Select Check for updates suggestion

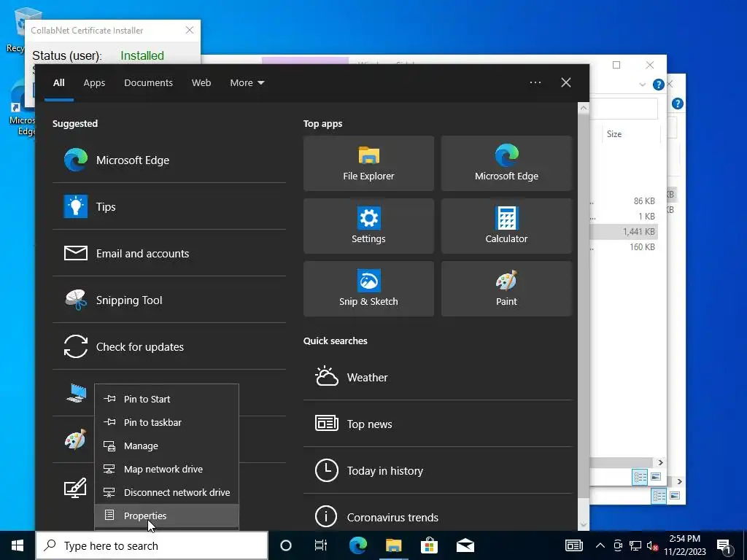click(x=169, y=346)
